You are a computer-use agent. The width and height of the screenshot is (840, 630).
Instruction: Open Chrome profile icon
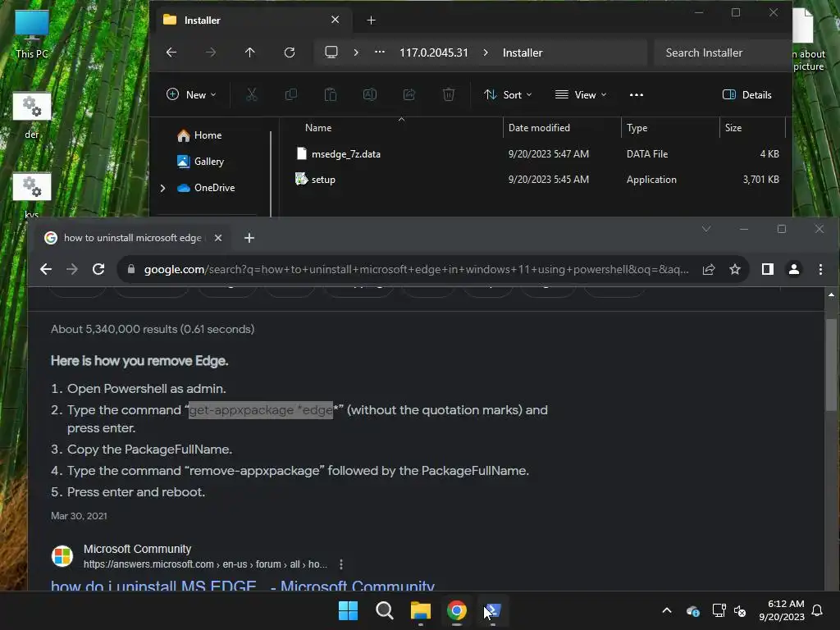click(794, 269)
